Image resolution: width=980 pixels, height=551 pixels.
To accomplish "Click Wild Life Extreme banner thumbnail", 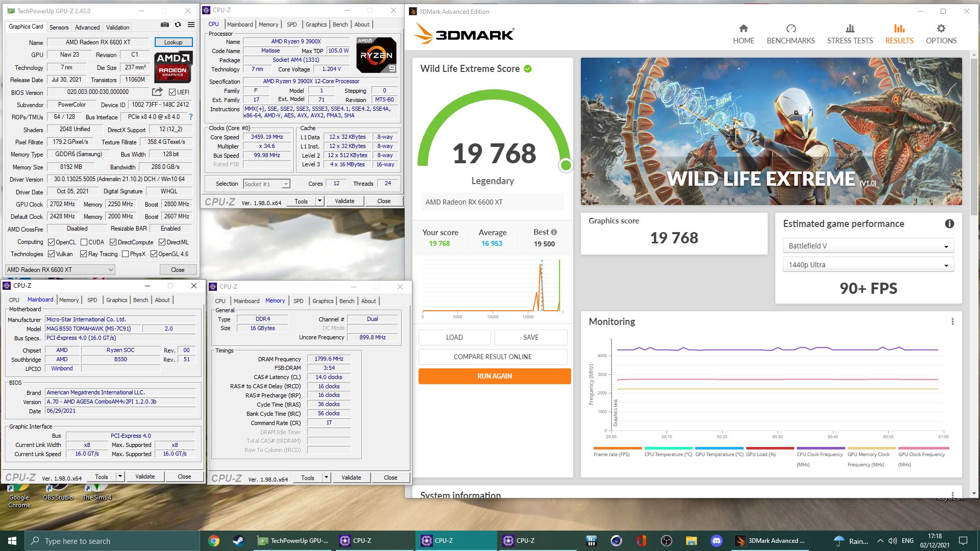I will 771,131.
